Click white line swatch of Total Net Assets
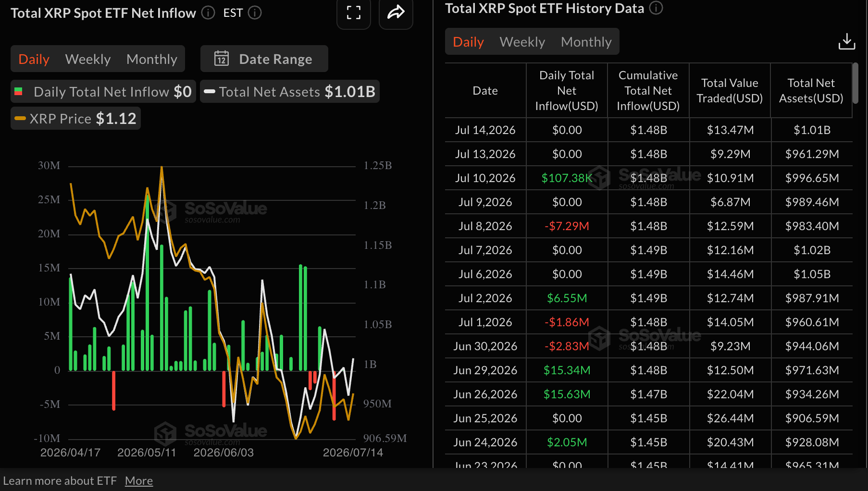Viewport: 868px width, 491px height. click(x=210, y=91)
